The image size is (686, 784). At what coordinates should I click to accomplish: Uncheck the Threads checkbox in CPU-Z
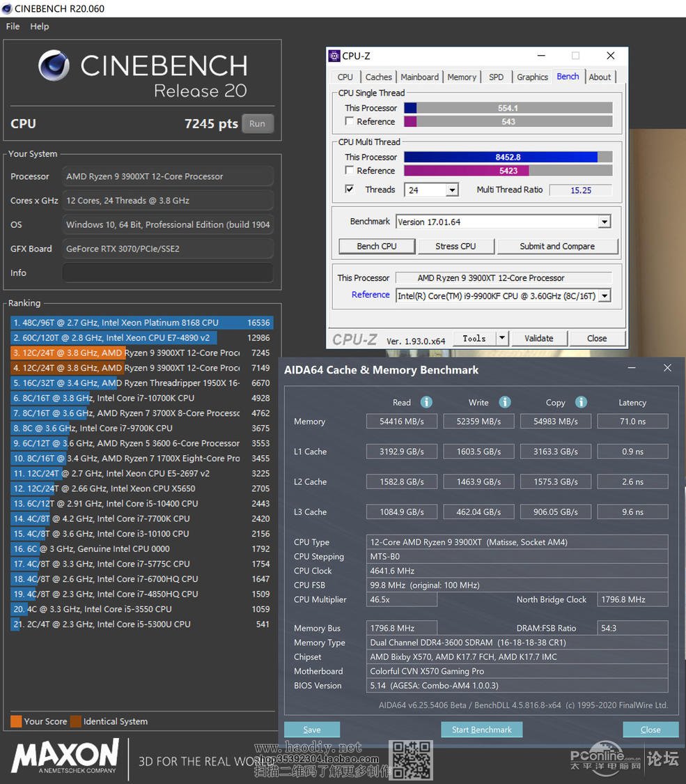[350, 189]
